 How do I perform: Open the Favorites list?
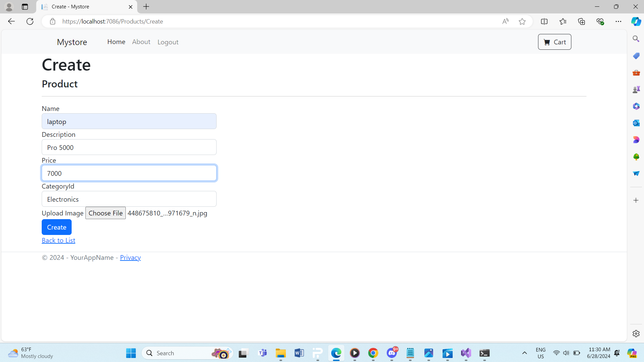[563, 22]
